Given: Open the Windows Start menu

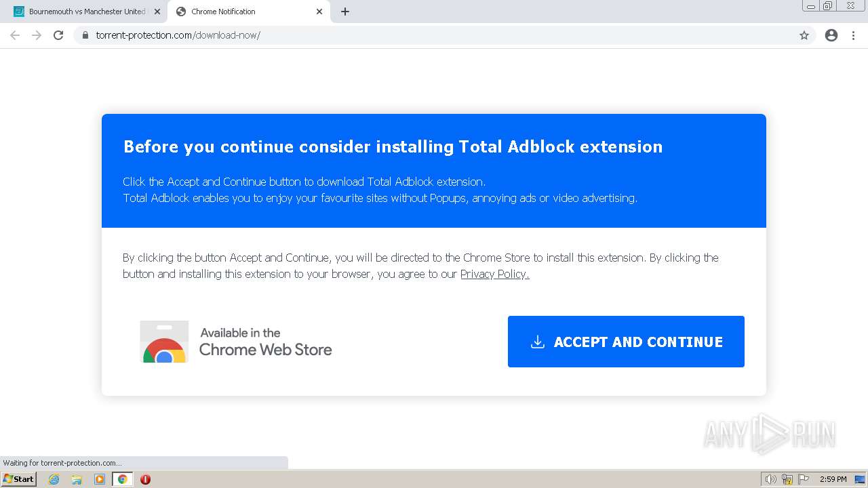Looking at the screenshot, I should [x=19, y=479].
